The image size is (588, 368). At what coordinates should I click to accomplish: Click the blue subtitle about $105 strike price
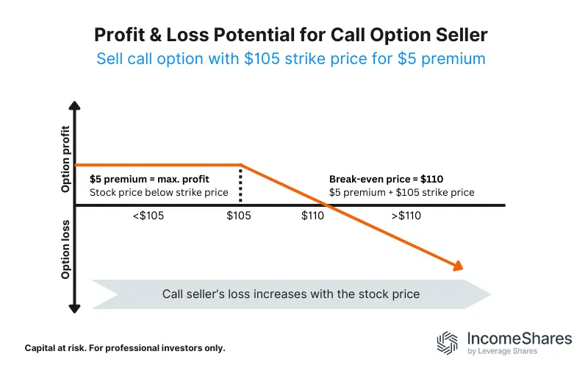tap(291, 58)
